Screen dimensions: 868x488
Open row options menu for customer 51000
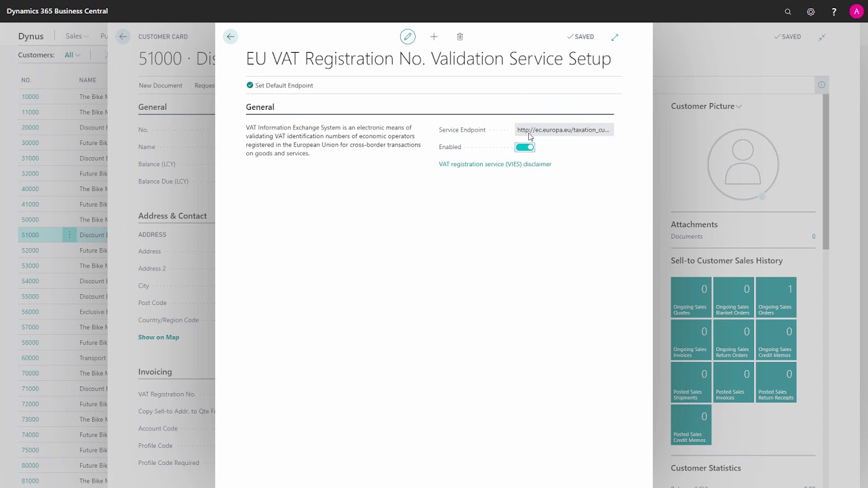click(69, 235)
